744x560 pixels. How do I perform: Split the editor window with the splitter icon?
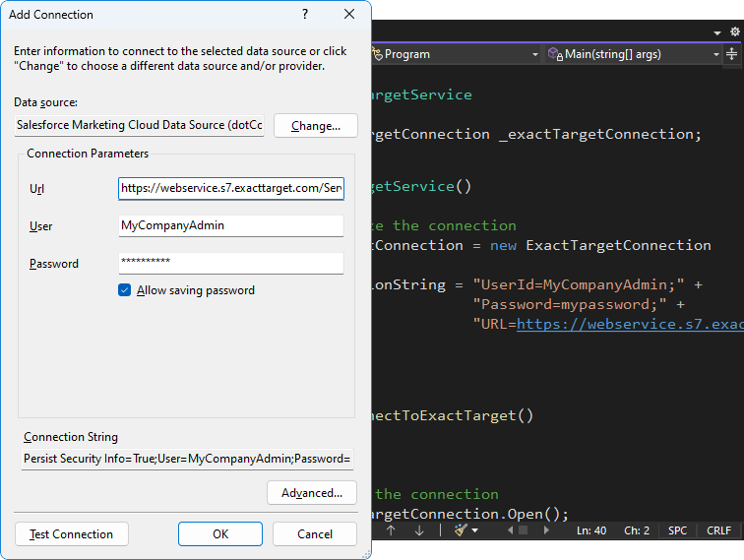[731, 53]
